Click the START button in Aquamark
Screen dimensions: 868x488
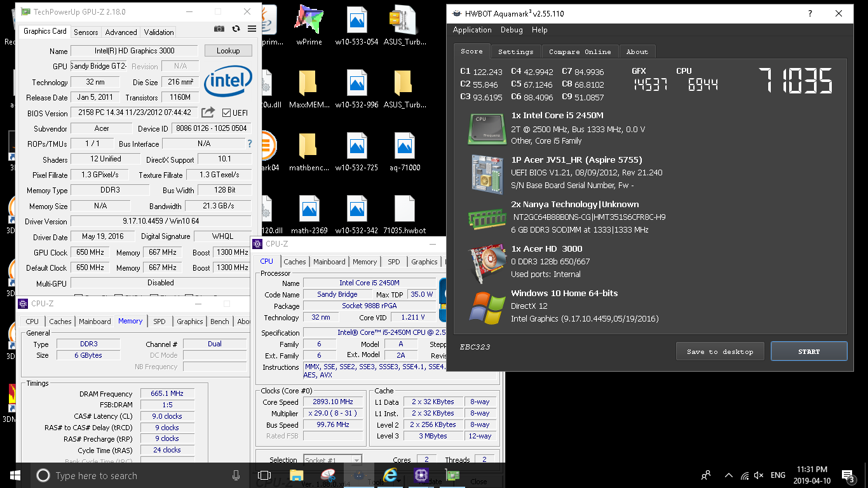coord(809,351)
